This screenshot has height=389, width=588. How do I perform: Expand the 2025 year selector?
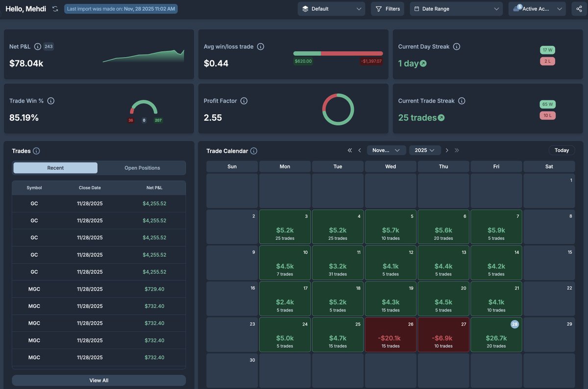[x=425, y=150]
